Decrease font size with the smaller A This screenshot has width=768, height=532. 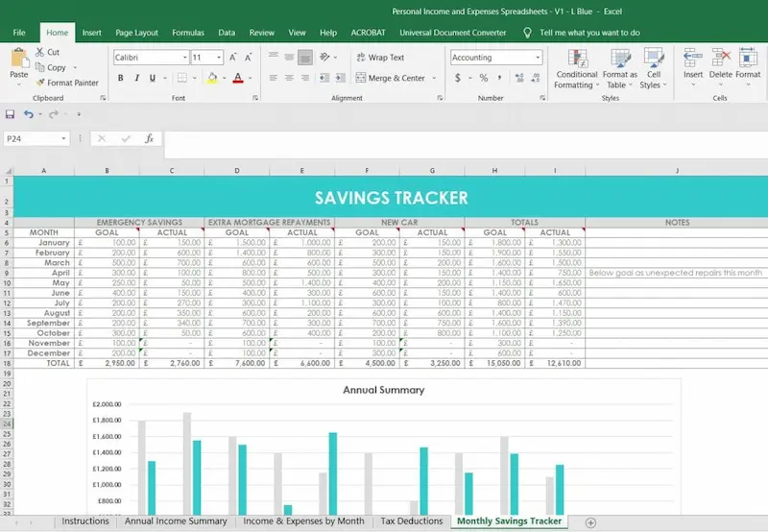[249, 58]
